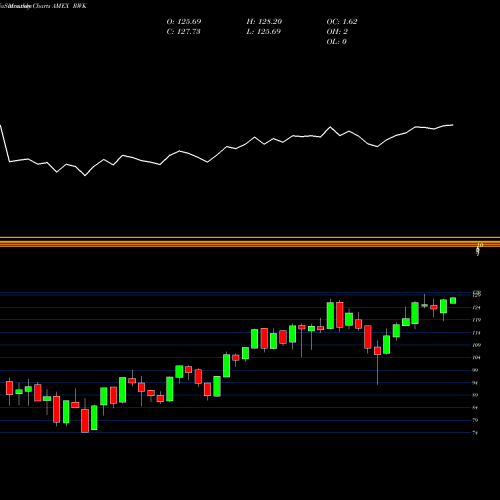This screenshot has width=500, height=500.
Task: Click the OL: 0 value
Action: [x=336, y=42]
